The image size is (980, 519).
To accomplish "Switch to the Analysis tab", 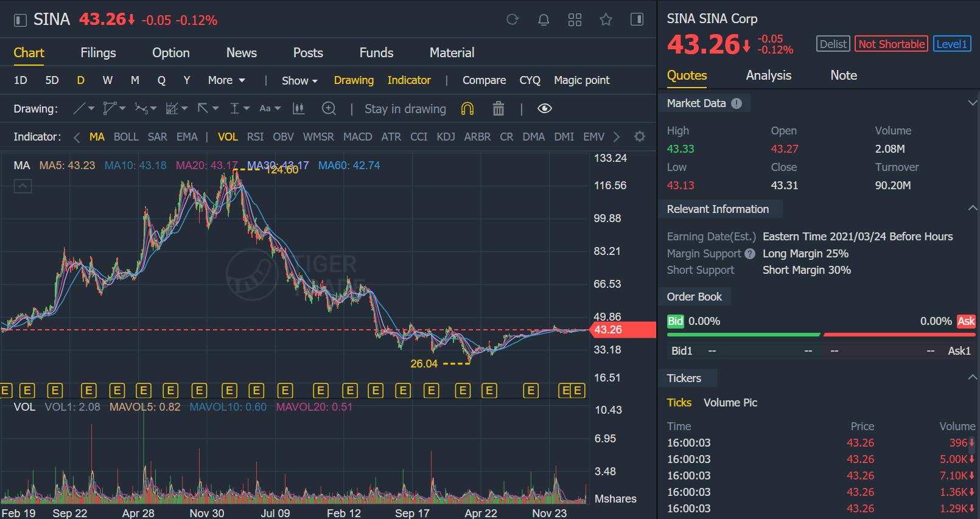I will (x=769, y=75).
